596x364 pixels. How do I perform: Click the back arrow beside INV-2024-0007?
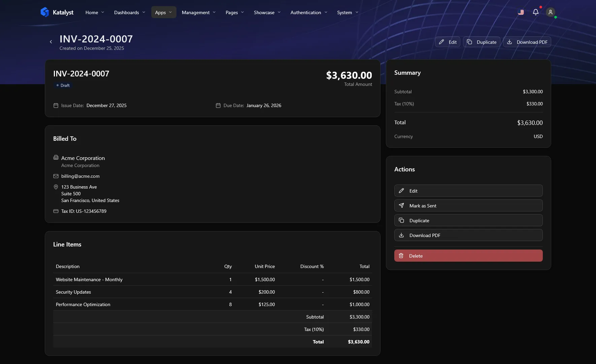51,41
